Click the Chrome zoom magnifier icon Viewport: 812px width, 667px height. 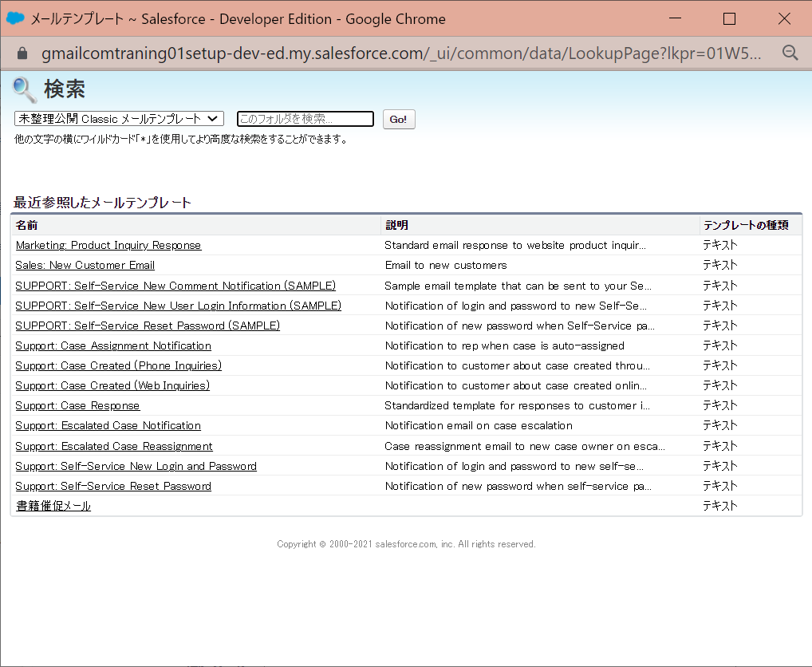pyautogui.click(x=790, y=53)
